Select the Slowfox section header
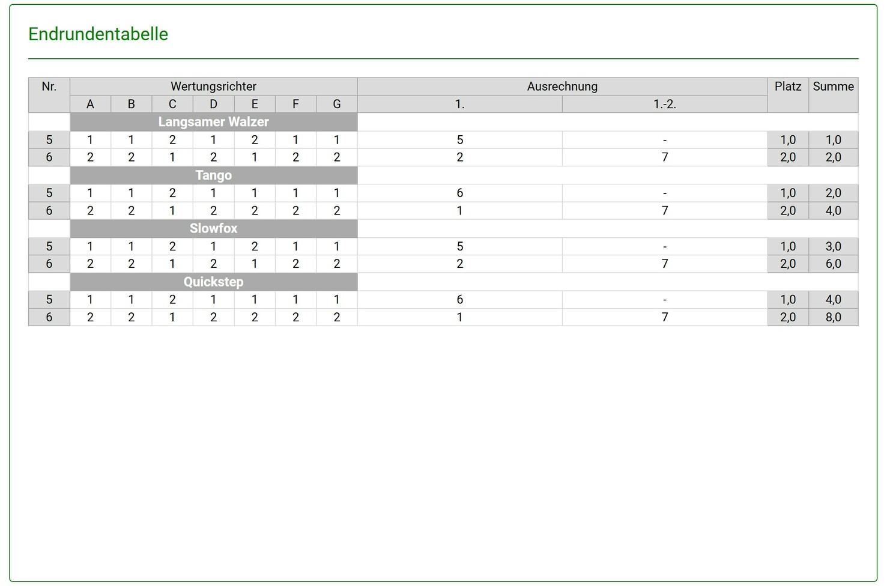Screen dimensions: 890x588 [213, 229]
